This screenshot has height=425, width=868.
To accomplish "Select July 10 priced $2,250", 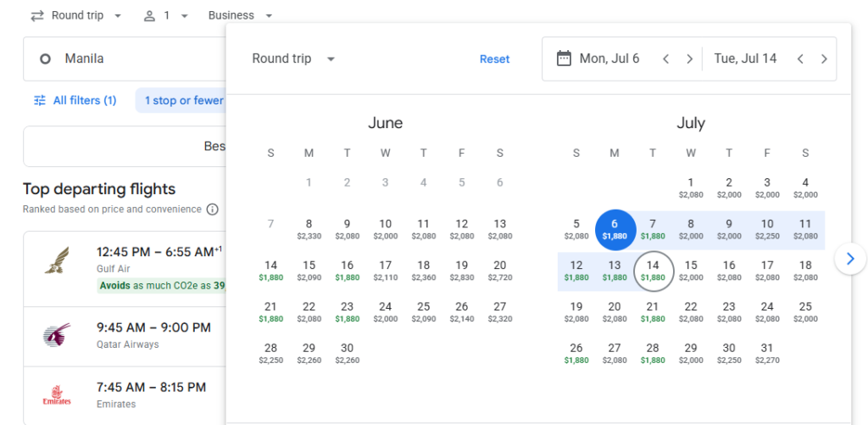I will (x=767, y=229).
